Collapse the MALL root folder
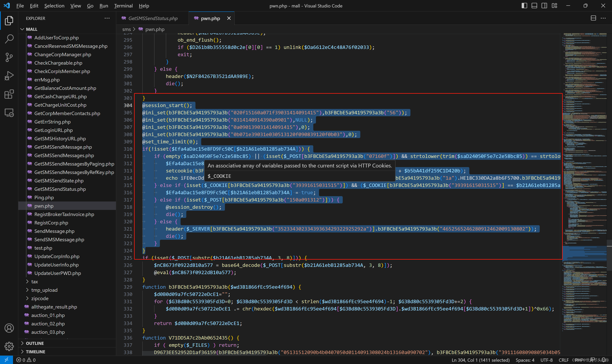 point(31,29)
